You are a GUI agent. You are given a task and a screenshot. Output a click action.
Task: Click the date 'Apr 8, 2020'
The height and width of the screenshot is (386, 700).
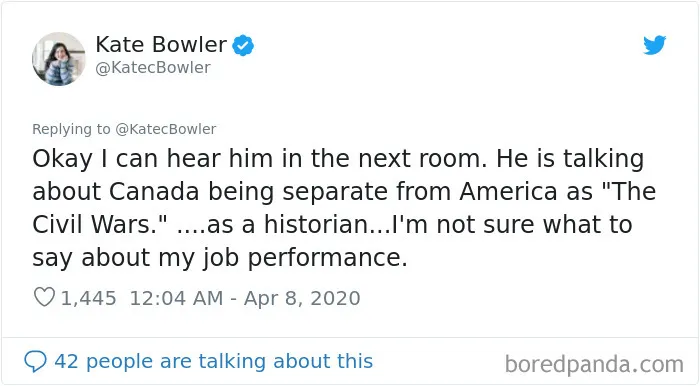coord(302,298)
